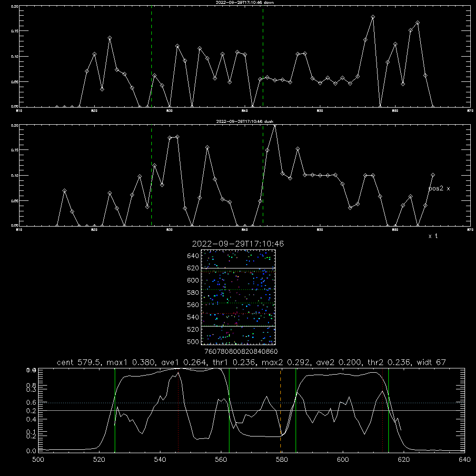Click the highest diamond point in the dawn plot
Image resolution: width=476 pixels, height=476 pixels.
pyautogui.click(x=373, y=17)
